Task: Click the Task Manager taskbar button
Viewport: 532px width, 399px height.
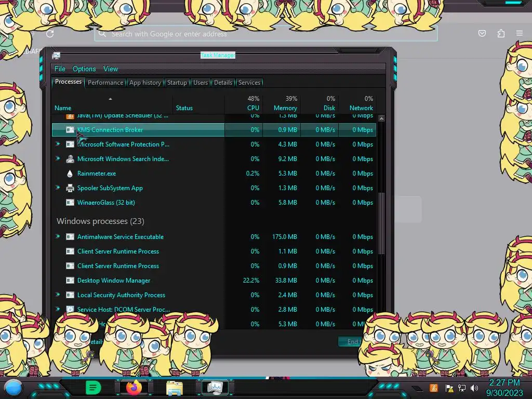Action: coord(215,388)
